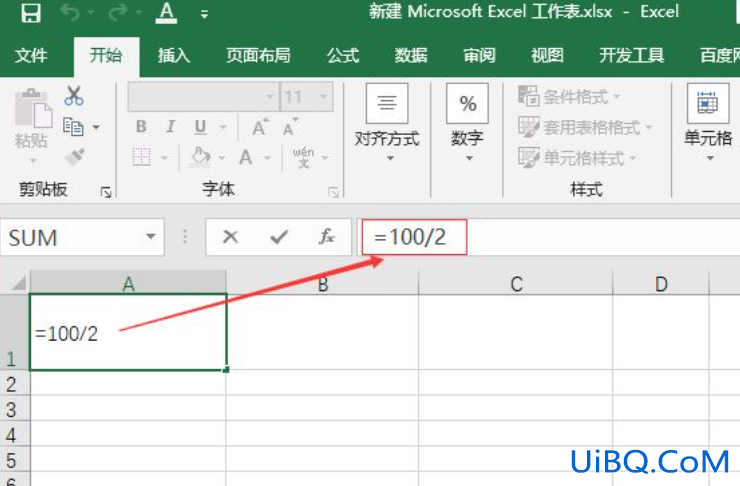Viewport: 740px width, 486px height.
Task: Switch to the 开发工具 ribbon tab
Action: tap(632, 56)
